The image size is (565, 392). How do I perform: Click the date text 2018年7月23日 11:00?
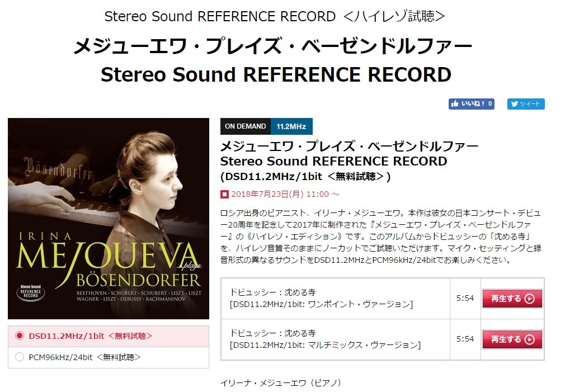point(280,194)
